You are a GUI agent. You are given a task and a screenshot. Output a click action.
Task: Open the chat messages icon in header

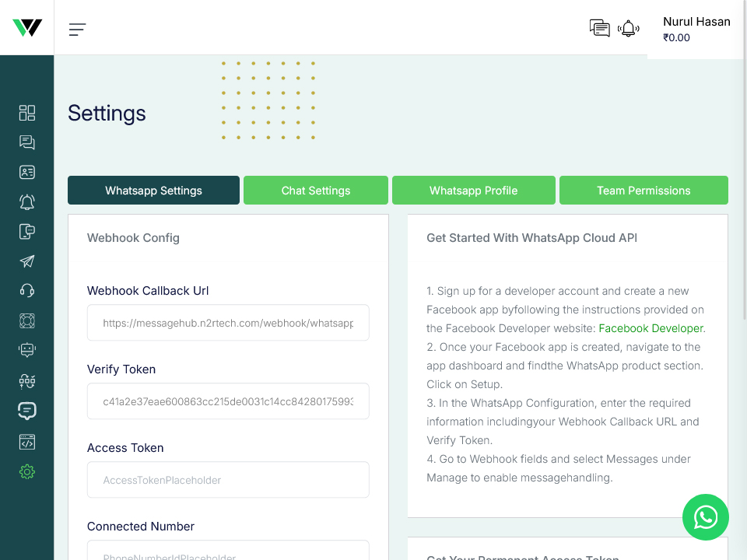[599, 29]
